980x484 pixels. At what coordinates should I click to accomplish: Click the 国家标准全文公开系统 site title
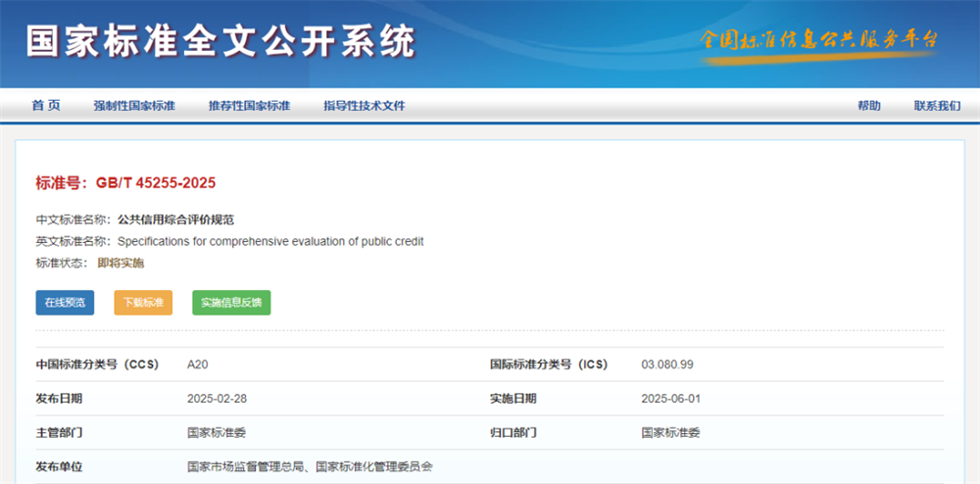coord(220,42)
